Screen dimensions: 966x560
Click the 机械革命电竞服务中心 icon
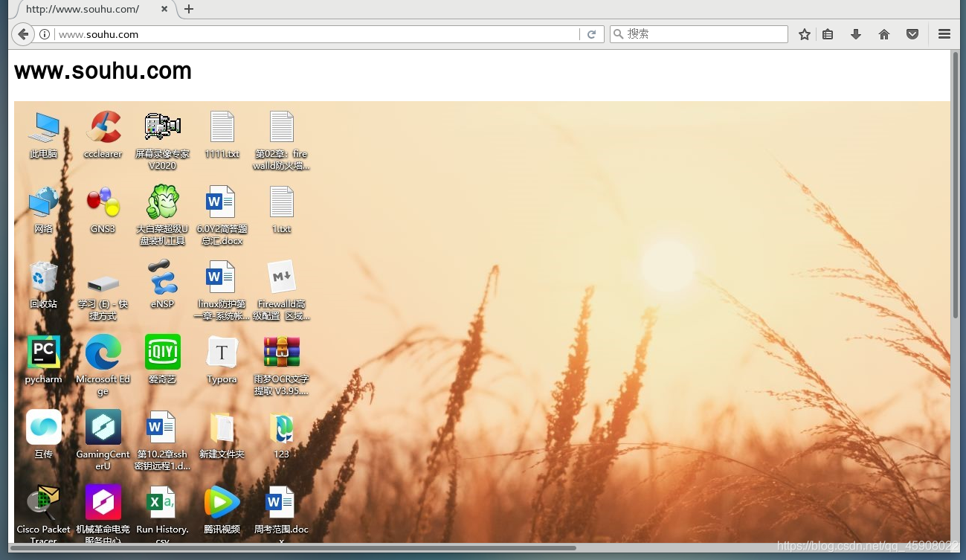[103, 515]
